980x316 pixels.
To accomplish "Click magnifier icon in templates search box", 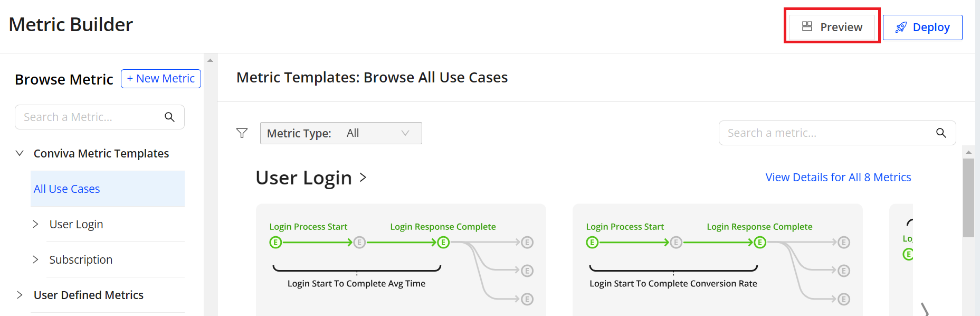I will pos(941,133).
